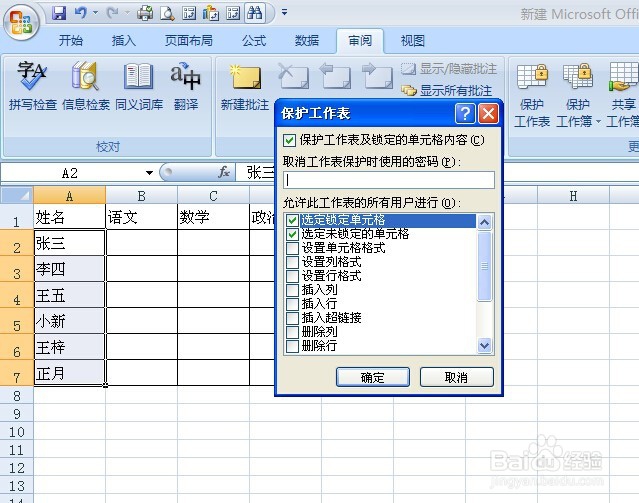Switch to the 开始 ribbon tab
Viewport: 639px width, 503px height.
71,41
